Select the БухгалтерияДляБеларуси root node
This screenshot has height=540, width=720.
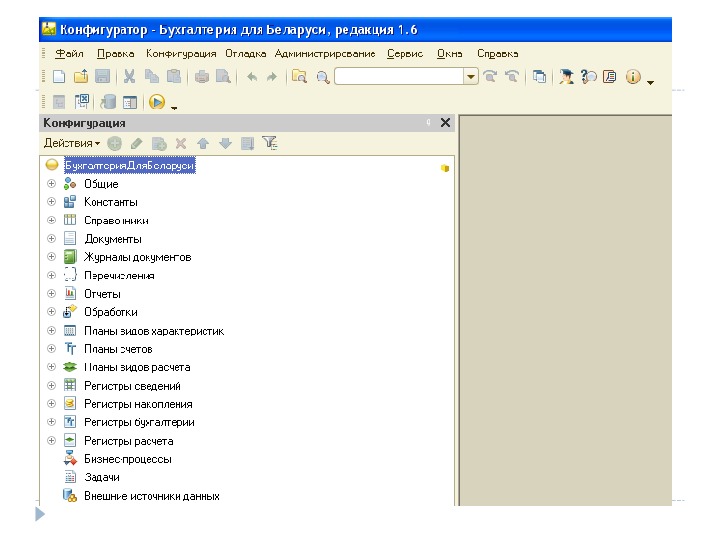point(130,165)
